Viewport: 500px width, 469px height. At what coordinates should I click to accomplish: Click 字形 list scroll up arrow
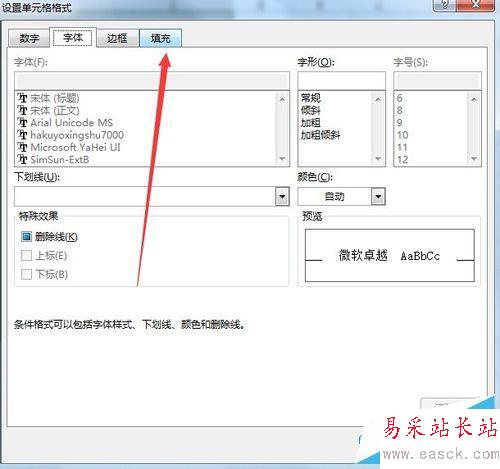[x=378, y=99]
